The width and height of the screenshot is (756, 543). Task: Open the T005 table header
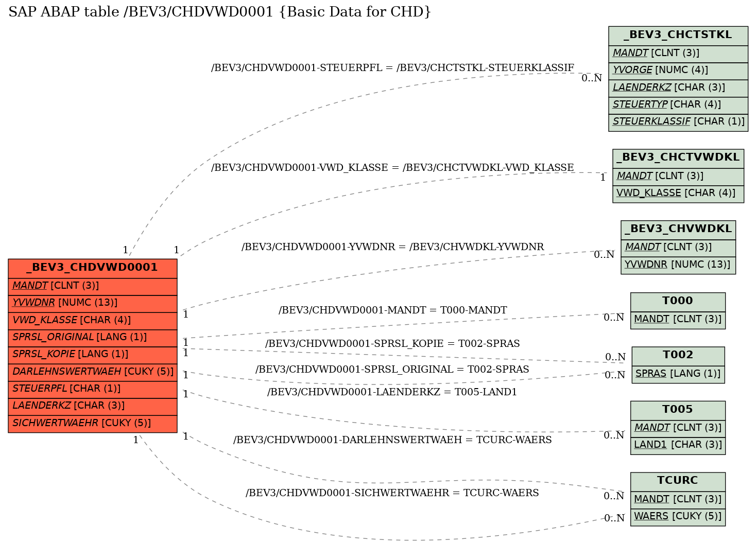[x=678, y=410]
